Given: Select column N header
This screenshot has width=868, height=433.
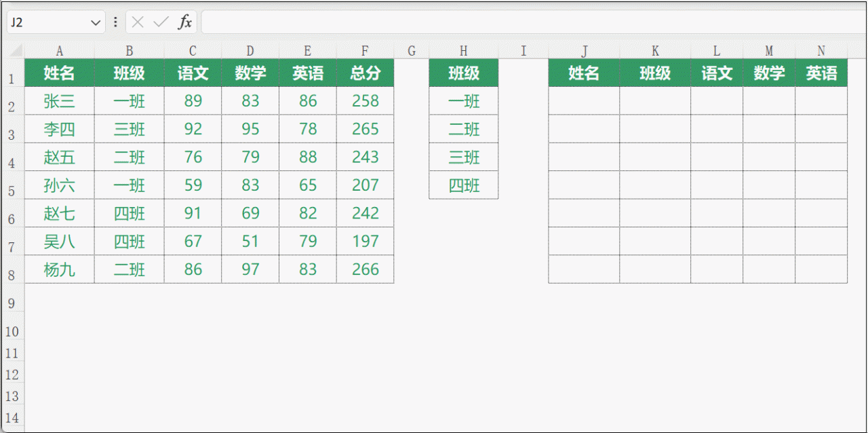Looking at the screenshot, I should click(x=821, y=51).
